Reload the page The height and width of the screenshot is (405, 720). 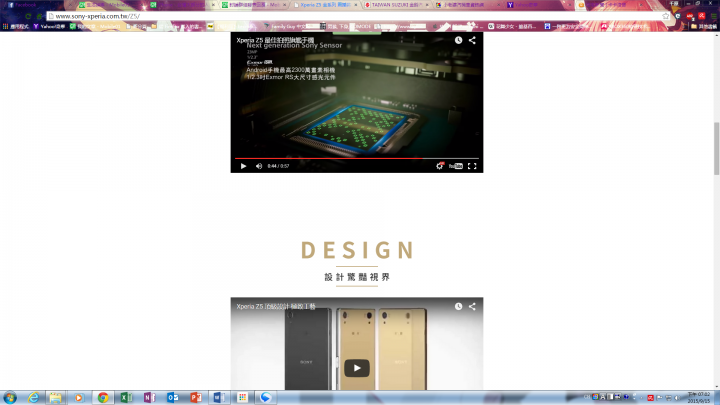[28, 16]
